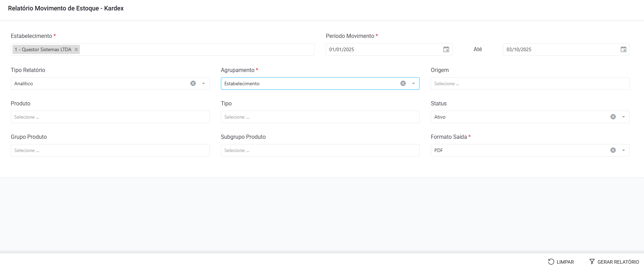Viewport: 644px width, 271px height.
Task: Click the Gerar Relatório button
Action: 614,262
